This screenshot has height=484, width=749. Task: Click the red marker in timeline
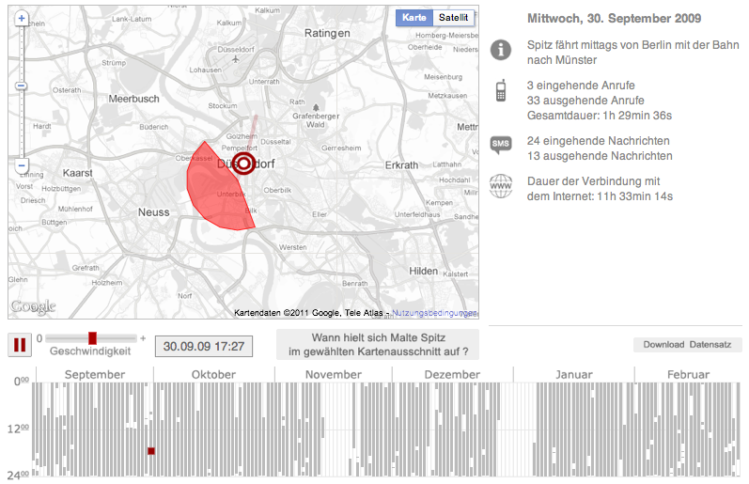coord(151,451)
